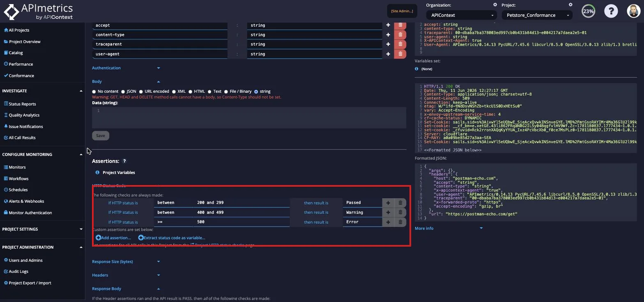Image resolution: width=644 pixels, height=302 pixels.
Task: Click plus icon in traceparent header row
Action: (388, 44)
